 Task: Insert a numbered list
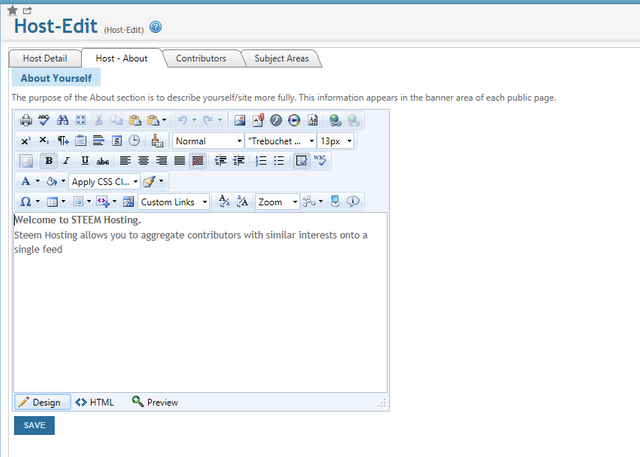coord(261,161)
